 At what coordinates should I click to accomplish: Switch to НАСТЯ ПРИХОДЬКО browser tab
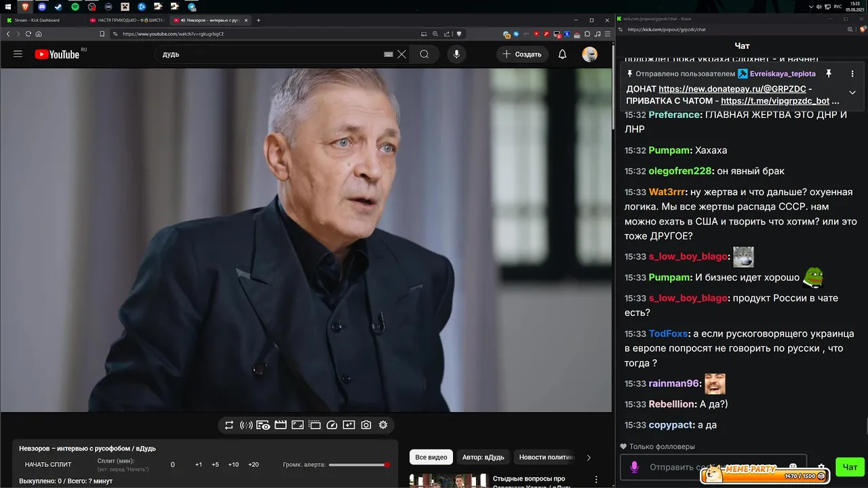[x=127, y=20]
